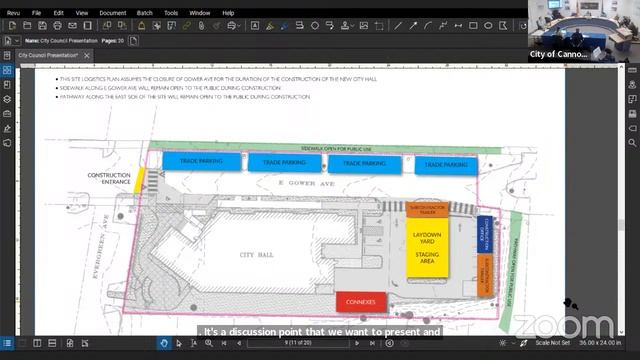Email the PDF via the envelope icon

point(73,26)
